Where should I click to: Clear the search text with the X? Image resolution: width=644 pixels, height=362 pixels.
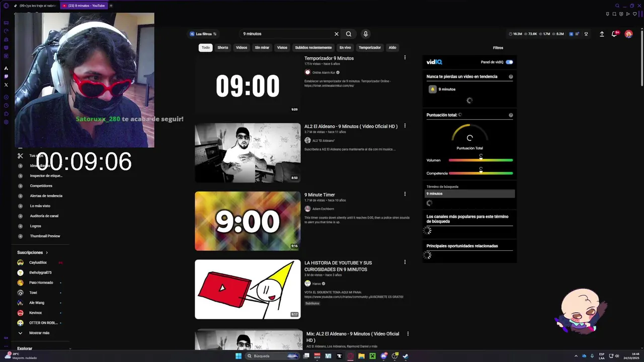(x=337, y=34)
